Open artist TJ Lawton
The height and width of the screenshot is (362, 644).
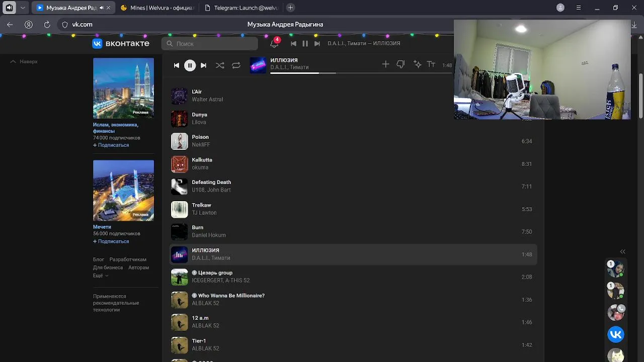click(x=204, y=213)
